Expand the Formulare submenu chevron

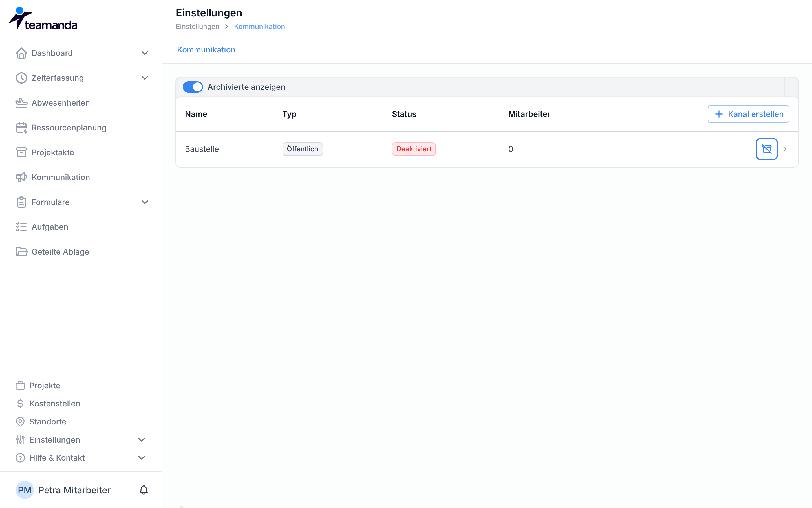(145, 202)
